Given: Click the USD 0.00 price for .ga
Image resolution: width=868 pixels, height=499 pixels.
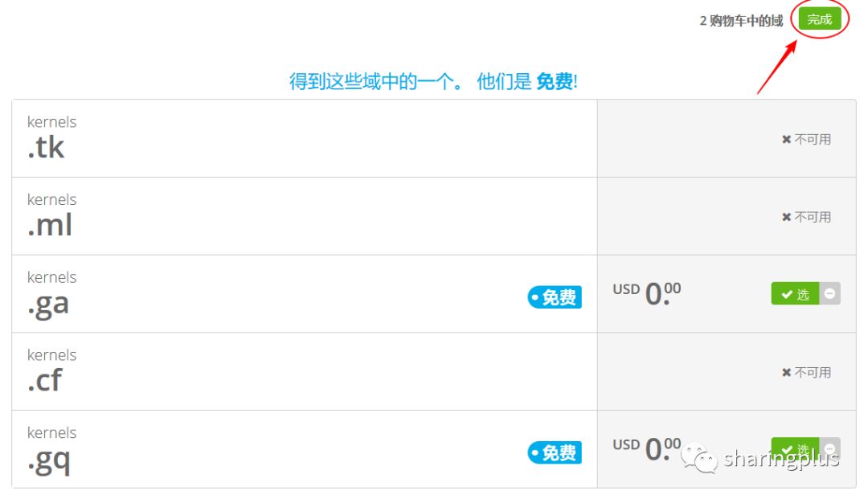Looking at the screenshot, I should point(647,293).
